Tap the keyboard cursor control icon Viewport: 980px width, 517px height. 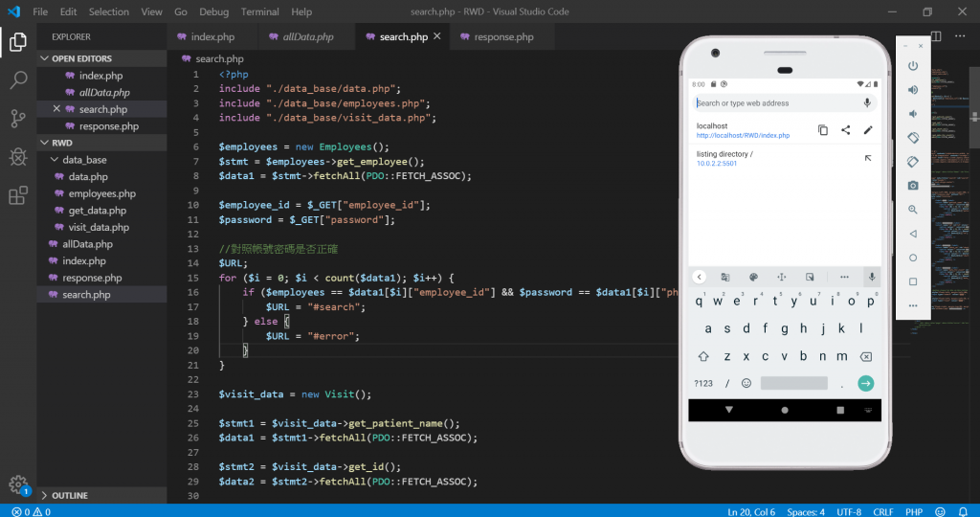781,277
